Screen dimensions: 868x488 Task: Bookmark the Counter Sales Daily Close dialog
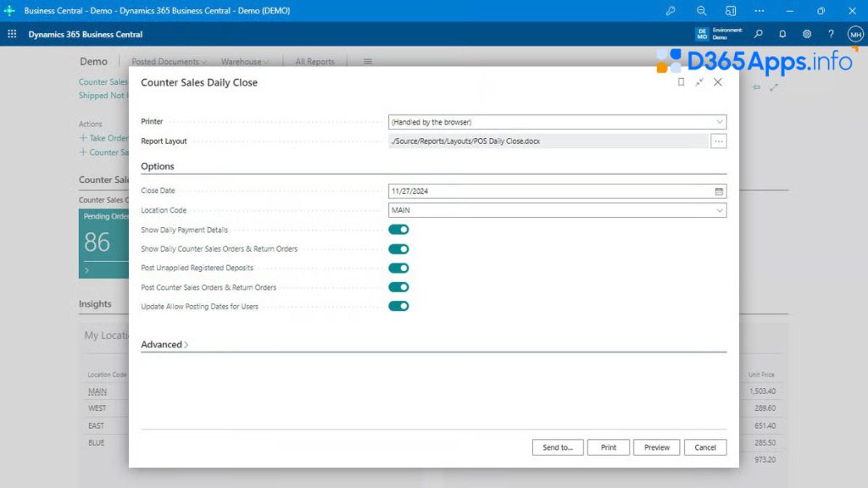pyautogui.click(x=681, y=82)
